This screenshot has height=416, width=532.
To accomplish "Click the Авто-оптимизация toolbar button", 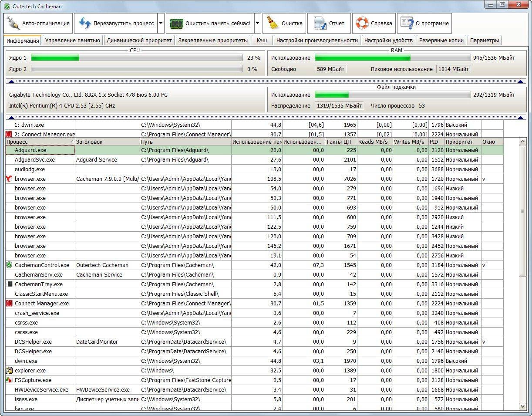I will [x=38, y=24].
